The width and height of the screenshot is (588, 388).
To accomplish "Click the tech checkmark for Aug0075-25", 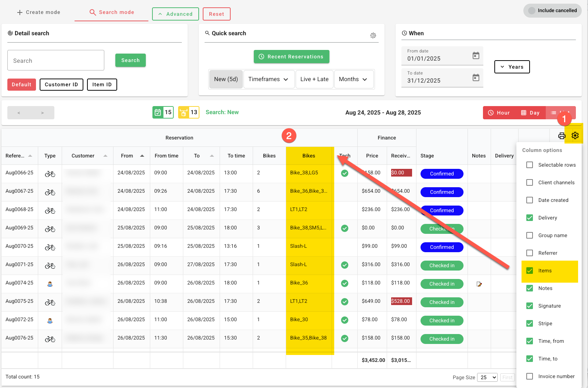I will 344,302.
